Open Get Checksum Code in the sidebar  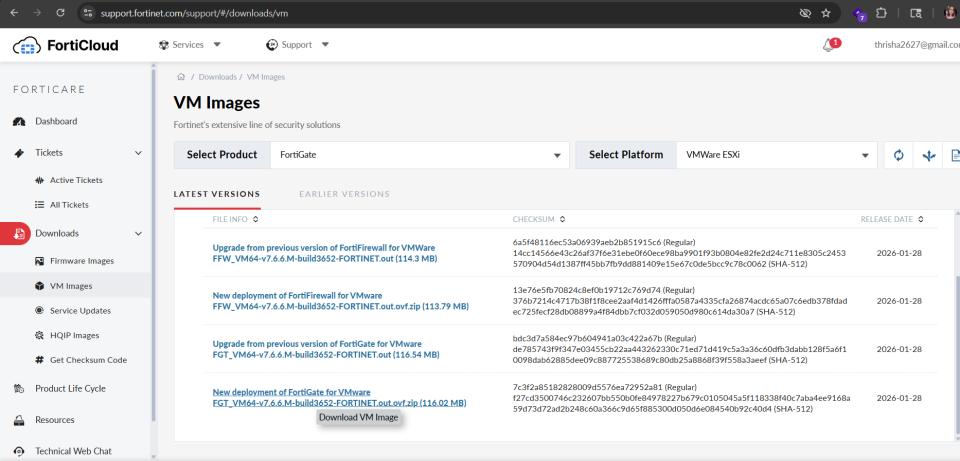tap(88, 360)
